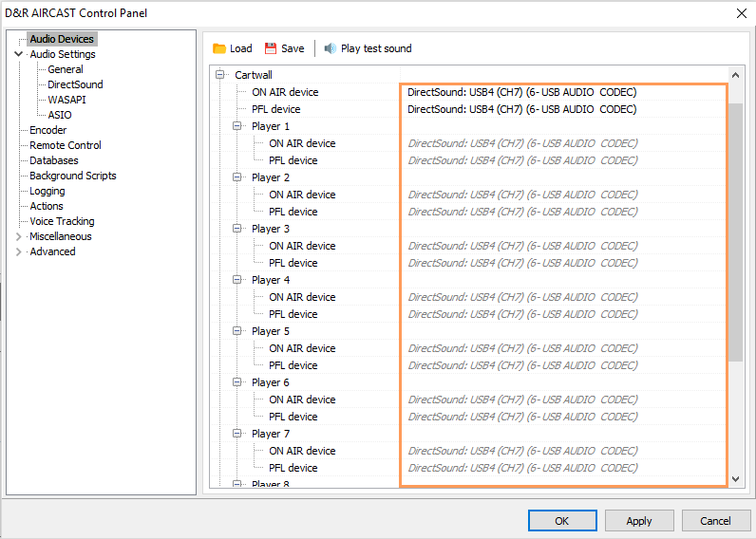Viewport: 756px width, 539px height.
Task: Open the DirectSound settings page
Action: [75, 84]
